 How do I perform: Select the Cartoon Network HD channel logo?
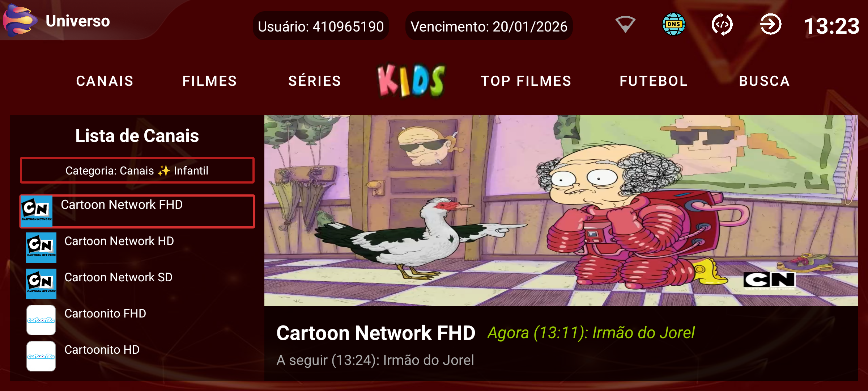pos(41,247)
